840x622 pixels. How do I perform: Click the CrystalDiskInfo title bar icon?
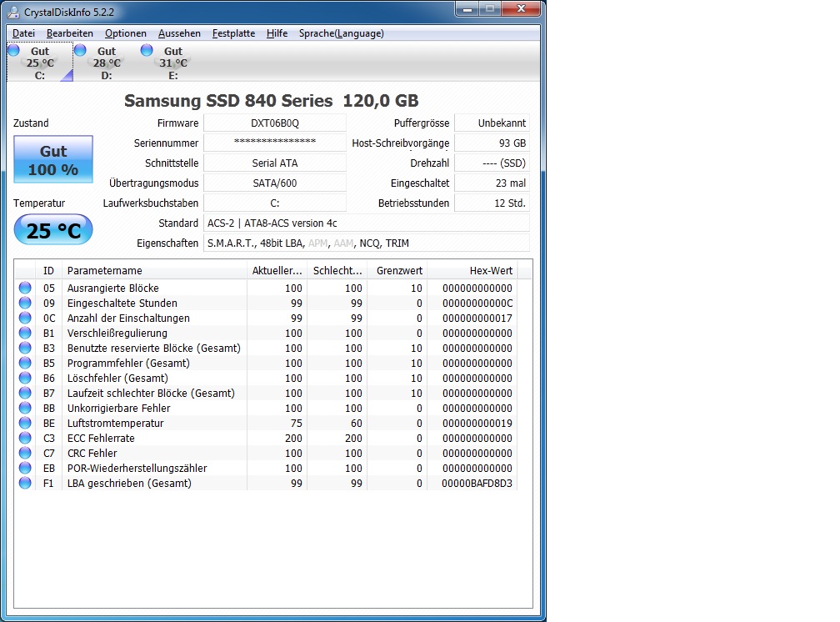tap(13, 12)
